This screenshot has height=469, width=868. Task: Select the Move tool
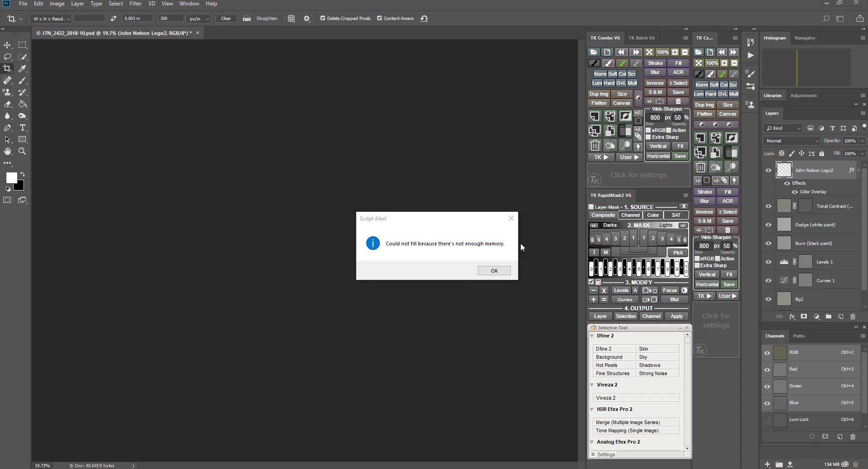coord(8,45)
